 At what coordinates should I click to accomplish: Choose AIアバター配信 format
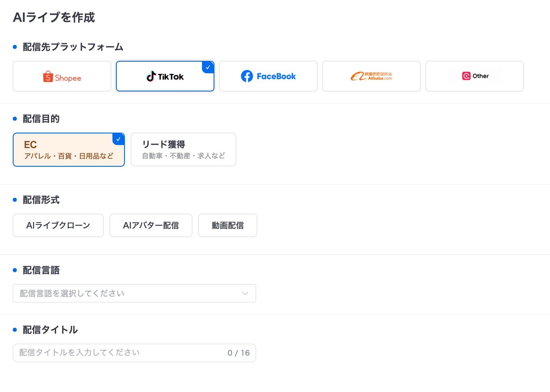point(151,225)
